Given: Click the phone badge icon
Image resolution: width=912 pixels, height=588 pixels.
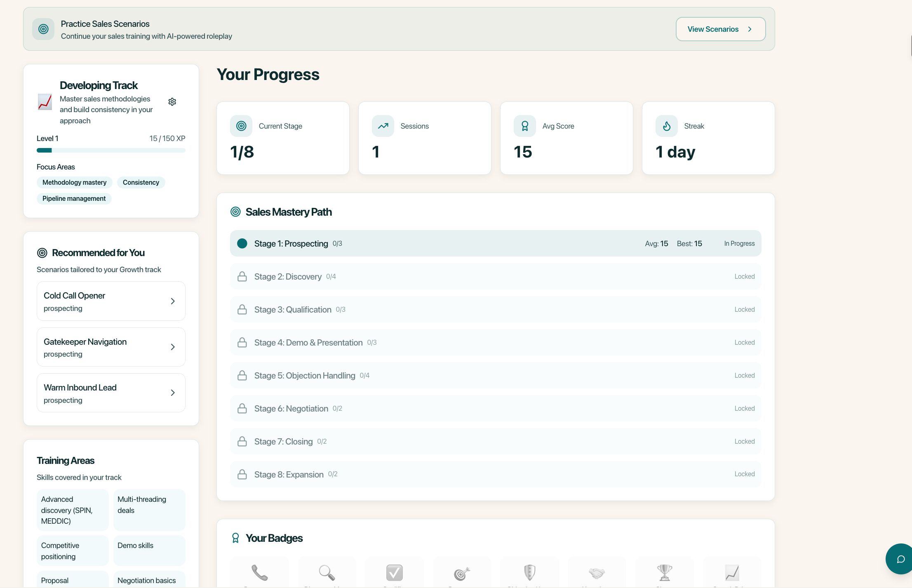Looking at the screenshot, I should point(260,573).
